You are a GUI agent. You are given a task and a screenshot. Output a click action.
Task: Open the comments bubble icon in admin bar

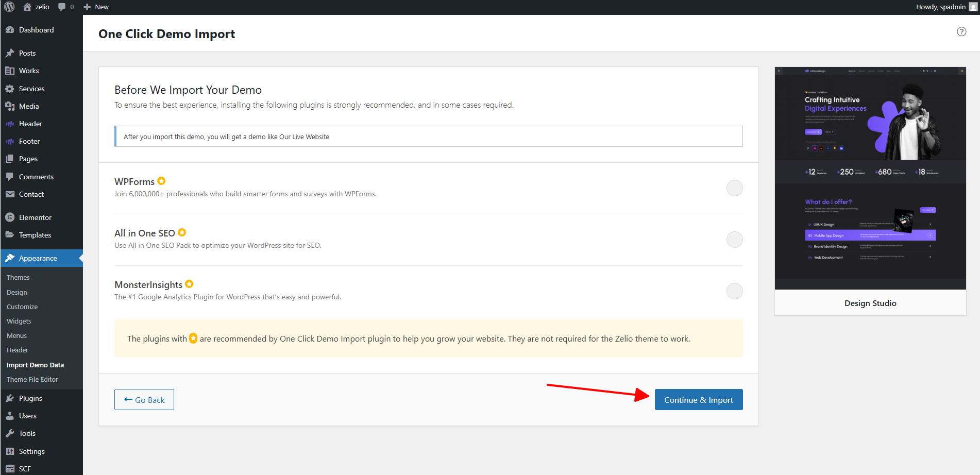(62, 7)
